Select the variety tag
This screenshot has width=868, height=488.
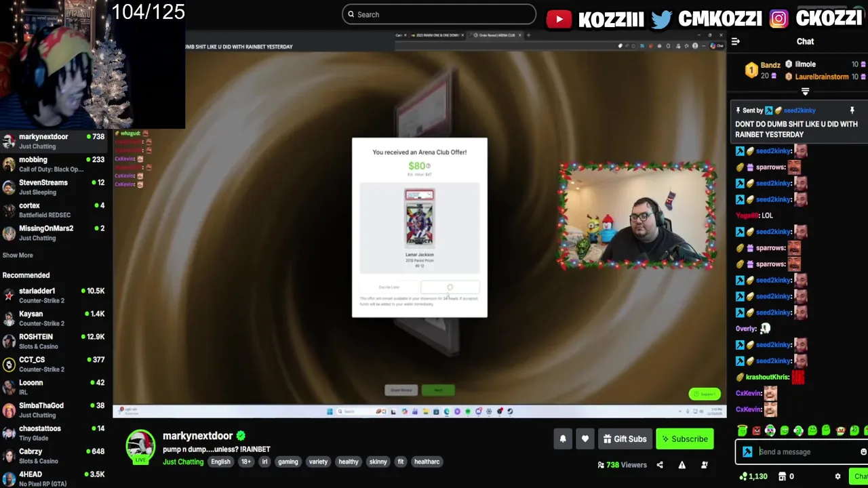coord(318,462)
